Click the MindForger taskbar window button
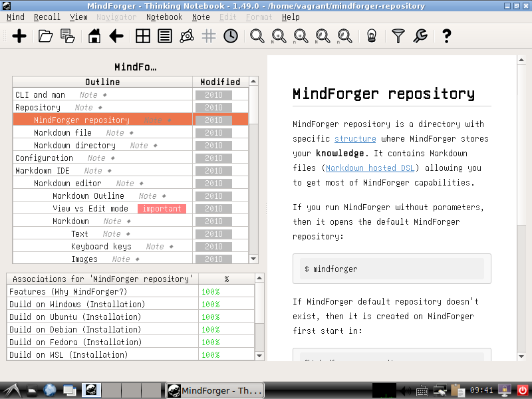 coord(215,391)
